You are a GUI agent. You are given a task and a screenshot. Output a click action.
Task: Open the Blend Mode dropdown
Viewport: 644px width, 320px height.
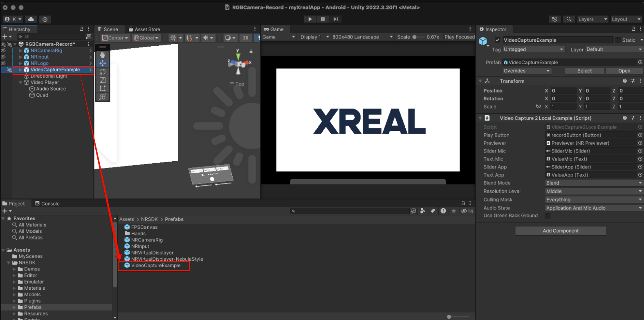tap(594, 183)
